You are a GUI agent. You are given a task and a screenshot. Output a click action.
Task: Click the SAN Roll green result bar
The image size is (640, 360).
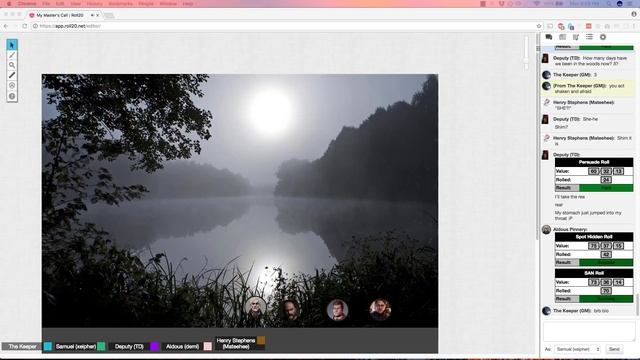(x=606, y=299)
